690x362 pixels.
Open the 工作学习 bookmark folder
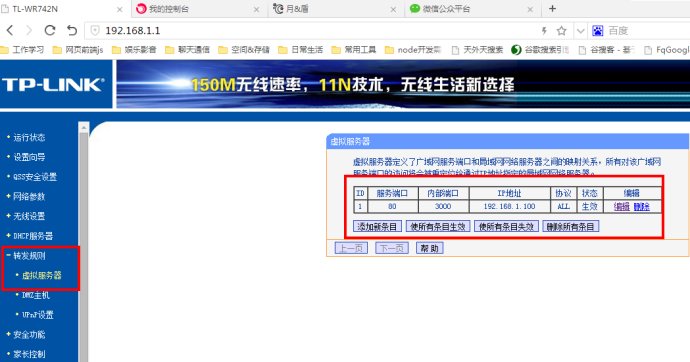22,50
